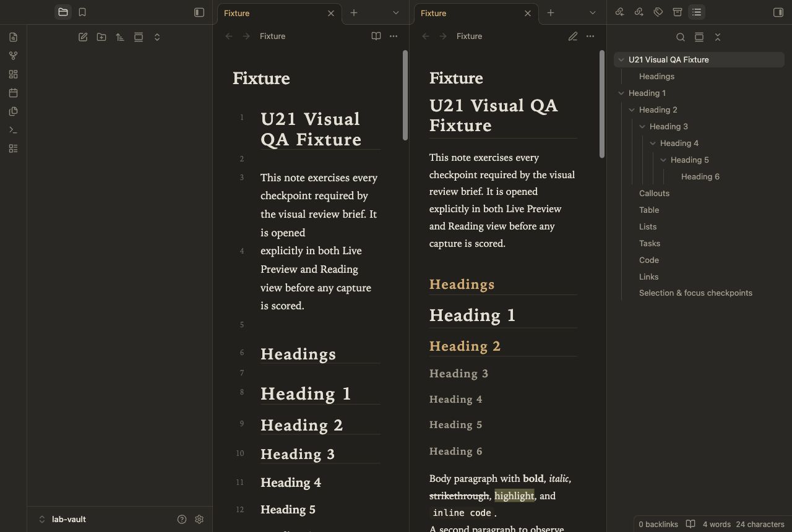
Task: Collapse the Heading 4 outline chevron
Action: click(x=653, y=144)
